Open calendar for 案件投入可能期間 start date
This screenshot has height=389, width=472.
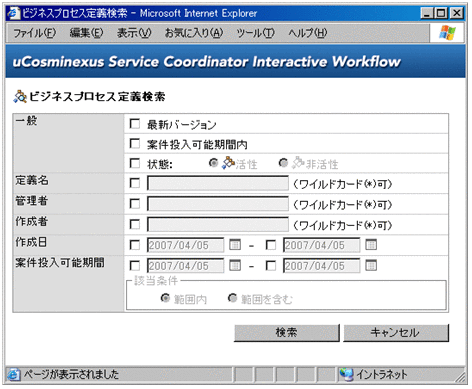click(x=235, y=266)
